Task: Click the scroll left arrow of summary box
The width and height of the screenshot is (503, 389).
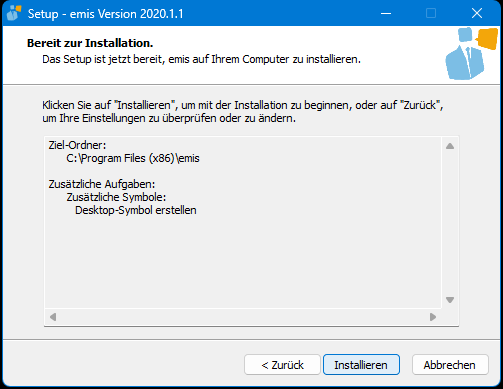Action: pos(53,317)
